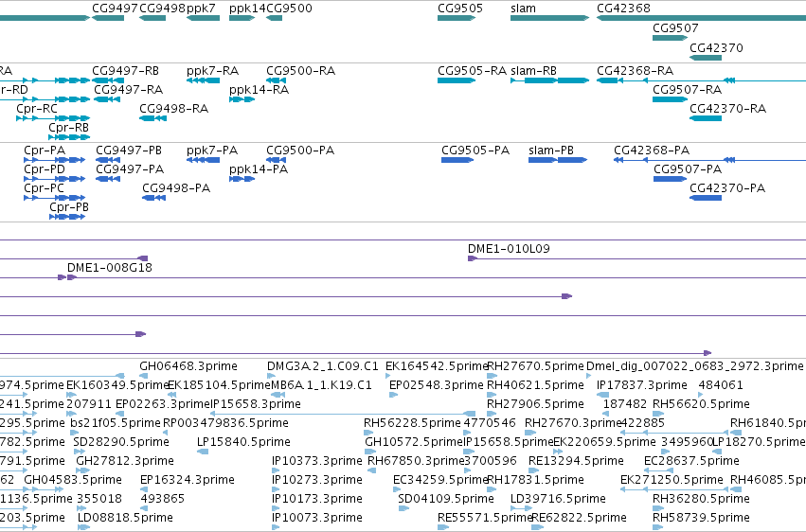The image size is (806, 532).
Task: Click the CG42370 gene label
Action: tap(716, 47)
